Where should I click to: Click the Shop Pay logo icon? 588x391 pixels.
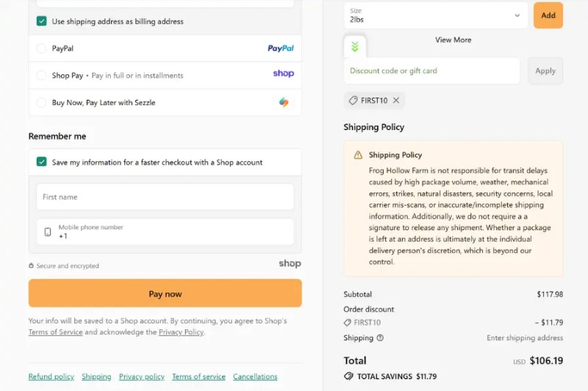click(284, 73)
